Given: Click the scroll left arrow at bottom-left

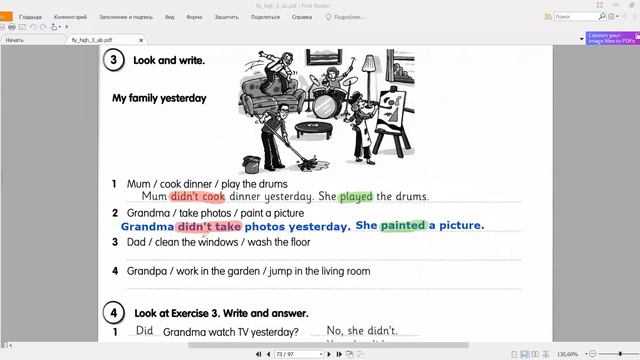Looking at the screenshot, I should point(10,345).
